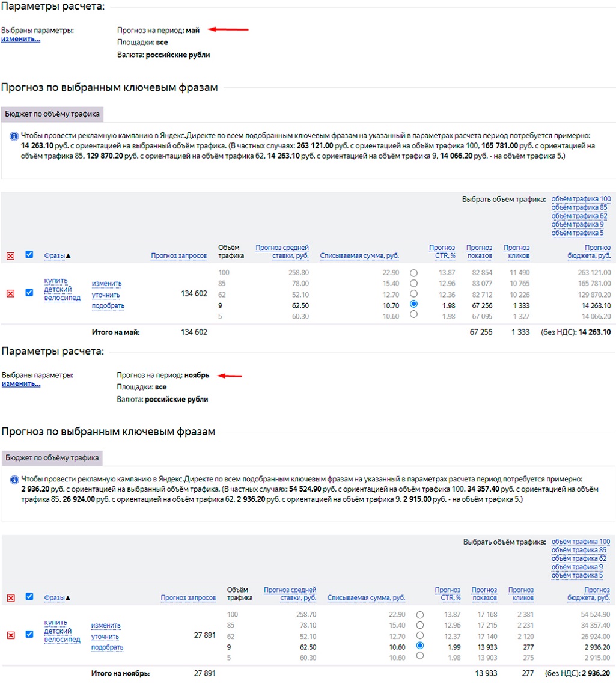Toggle select-all checkbox in May table header

(x=29, y=255)
